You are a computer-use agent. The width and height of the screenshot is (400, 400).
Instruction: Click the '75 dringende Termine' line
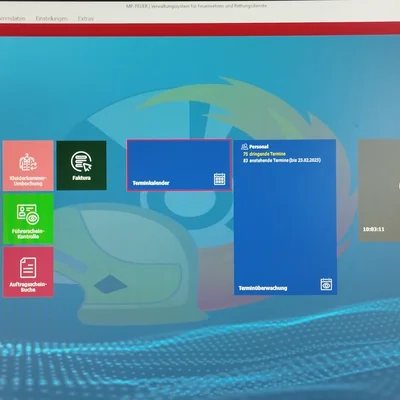click(264, 154)
